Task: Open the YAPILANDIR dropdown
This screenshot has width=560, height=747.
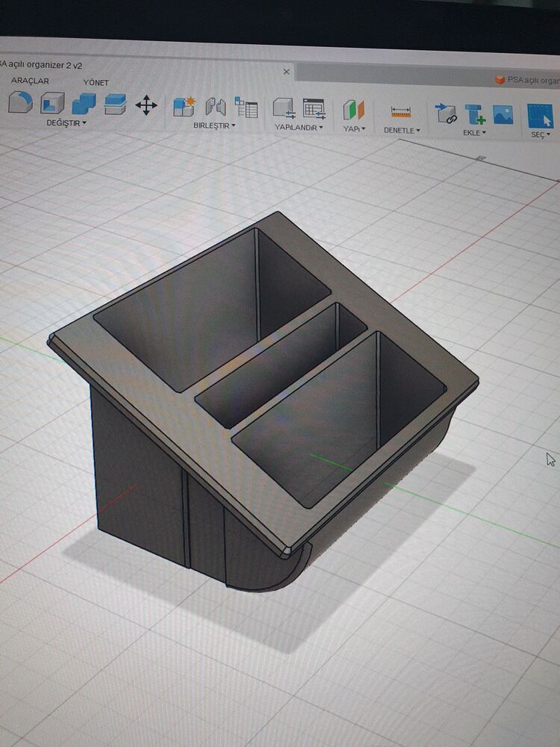Action: coord(299,128)
